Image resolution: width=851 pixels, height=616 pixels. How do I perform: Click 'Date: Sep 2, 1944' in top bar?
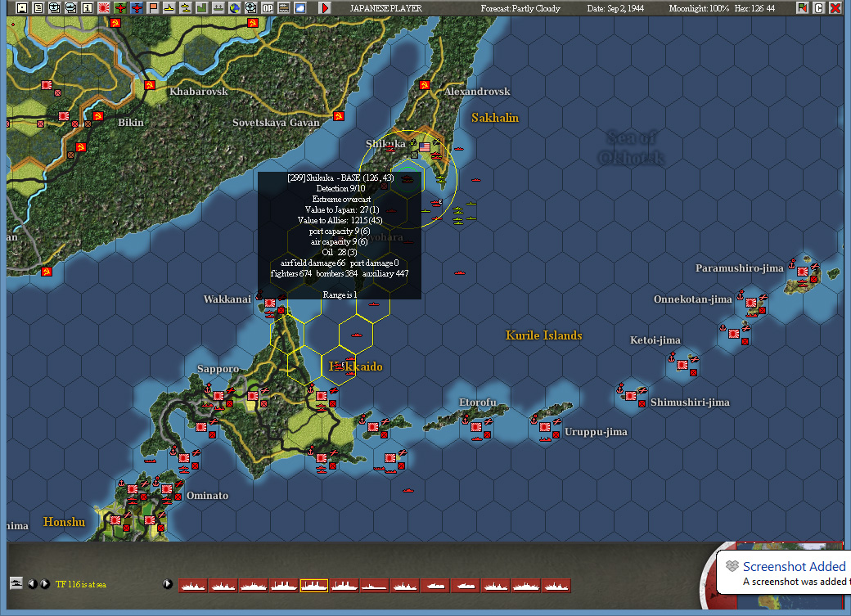(x=615, y=8)
